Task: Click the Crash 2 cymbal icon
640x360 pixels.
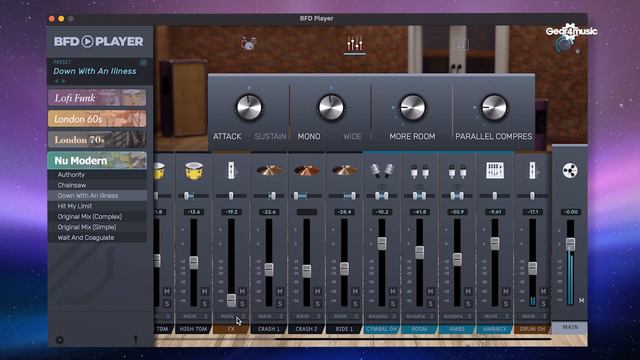Action: [307, 170]
